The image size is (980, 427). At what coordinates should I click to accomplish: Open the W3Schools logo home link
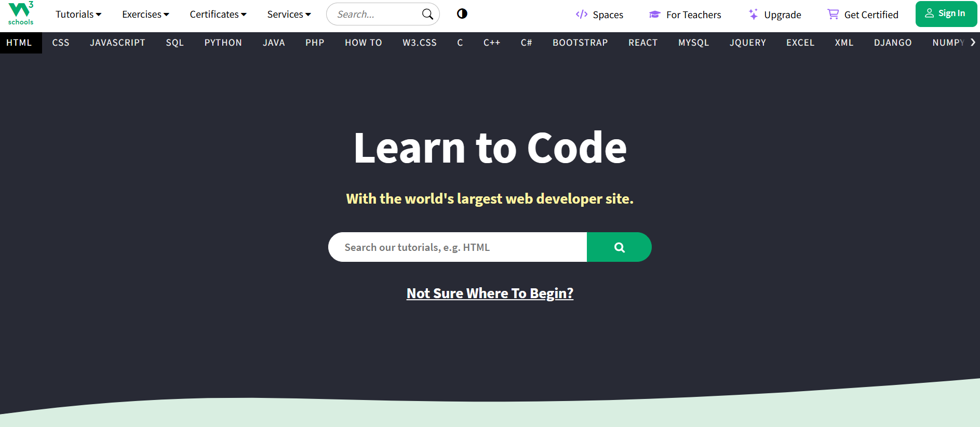coord(21,14)
